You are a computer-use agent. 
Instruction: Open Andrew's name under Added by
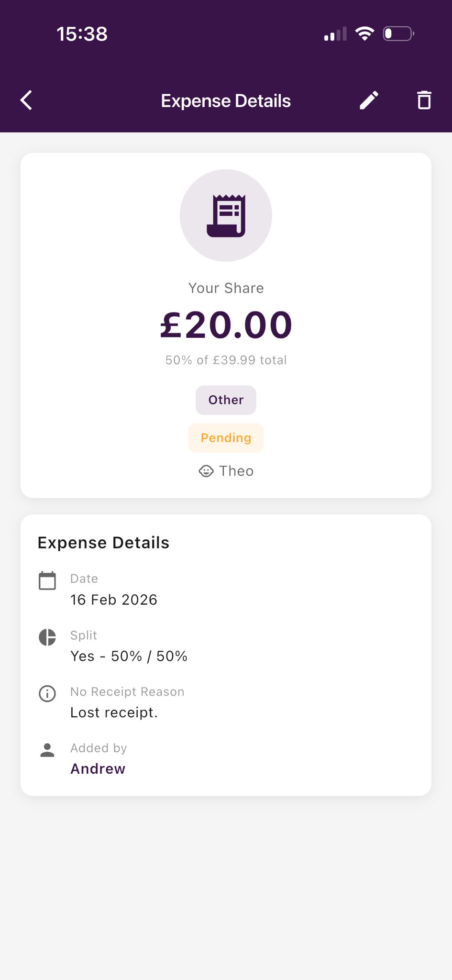coord(98,768)
